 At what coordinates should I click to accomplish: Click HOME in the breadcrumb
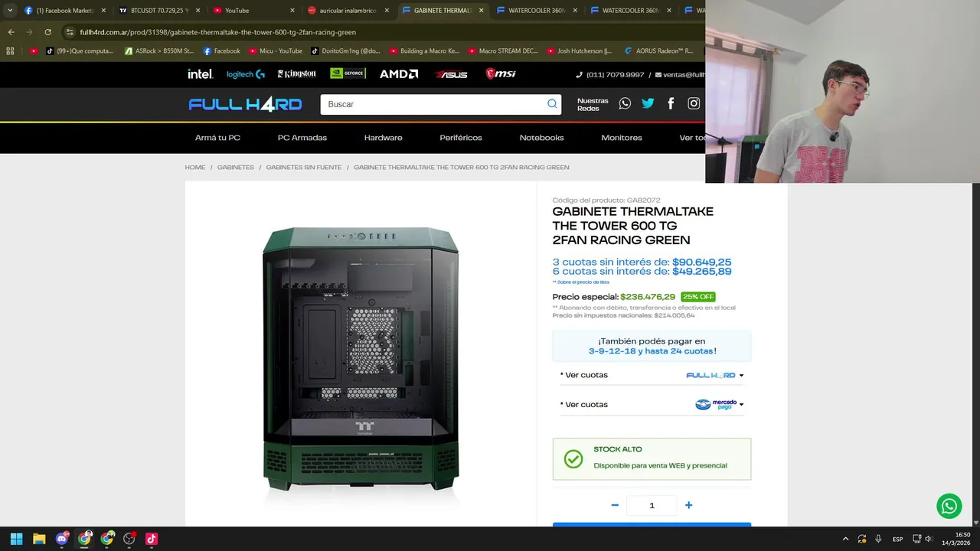click(194, 167)
